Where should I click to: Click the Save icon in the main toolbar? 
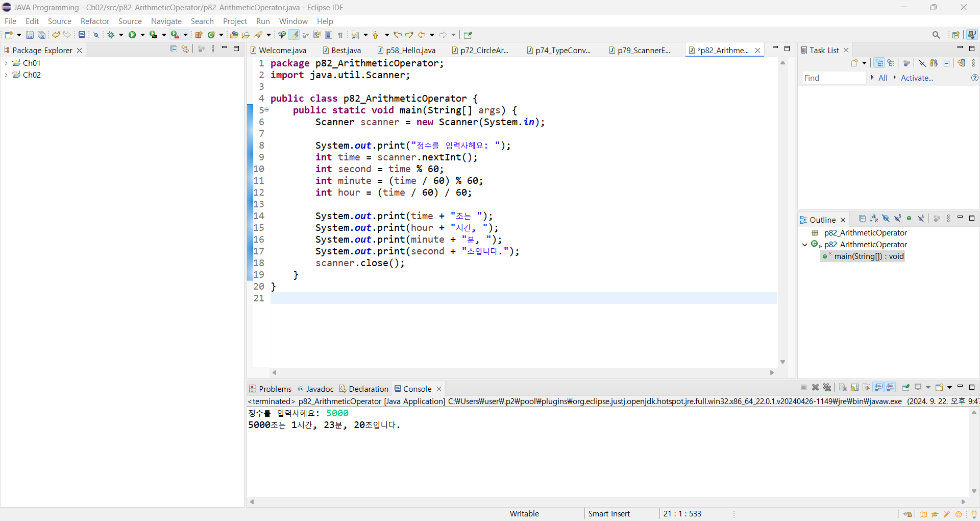click(30, 35)
